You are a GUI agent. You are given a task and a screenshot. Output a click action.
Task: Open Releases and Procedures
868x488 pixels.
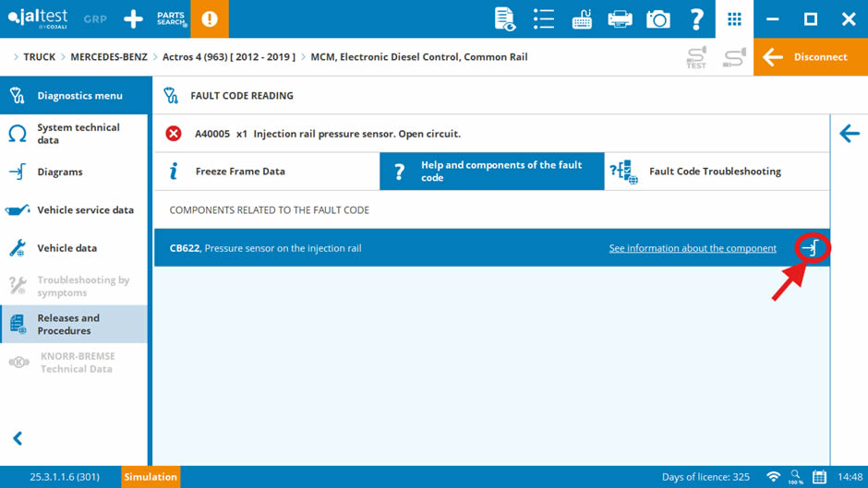click(x=74, y=324)
